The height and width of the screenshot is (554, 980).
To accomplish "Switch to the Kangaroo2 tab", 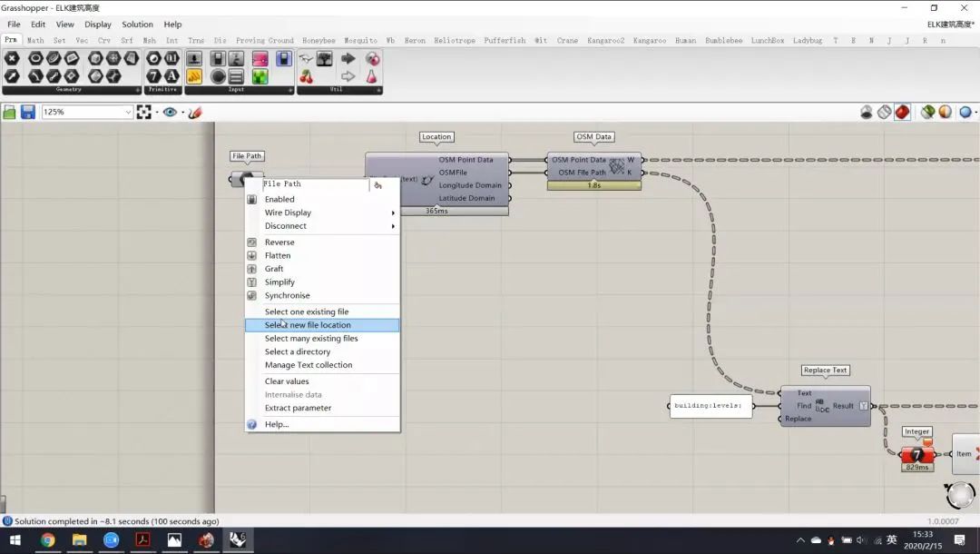I will click(605, 40).
